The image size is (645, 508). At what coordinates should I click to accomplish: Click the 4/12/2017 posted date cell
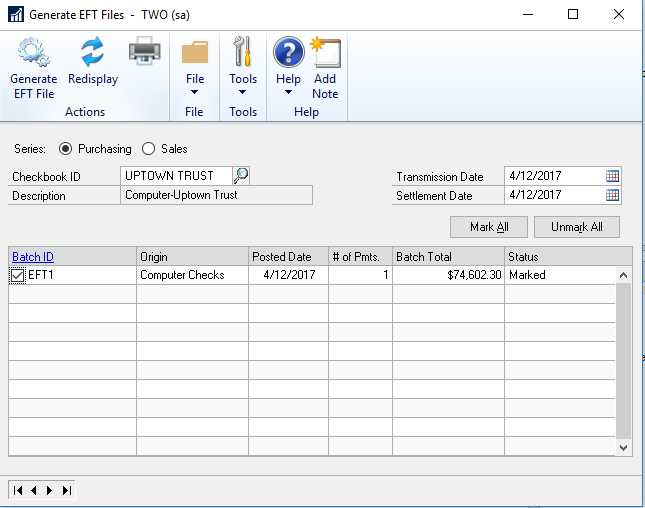tap(288, 275)
